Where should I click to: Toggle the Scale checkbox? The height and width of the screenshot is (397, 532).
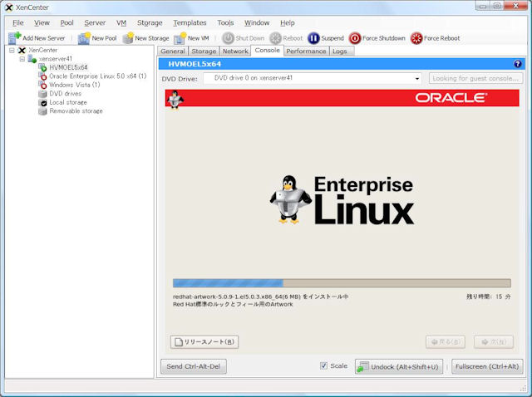(x=323, y=365)
